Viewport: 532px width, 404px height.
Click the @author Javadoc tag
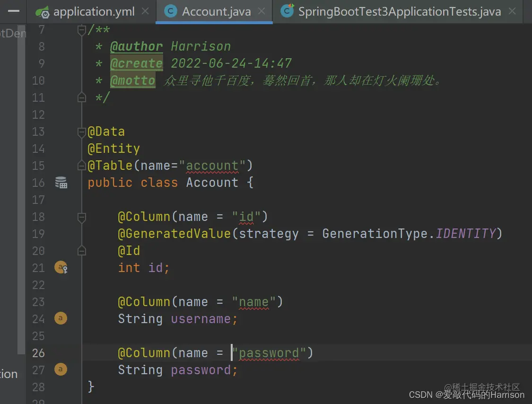[136, 46]
